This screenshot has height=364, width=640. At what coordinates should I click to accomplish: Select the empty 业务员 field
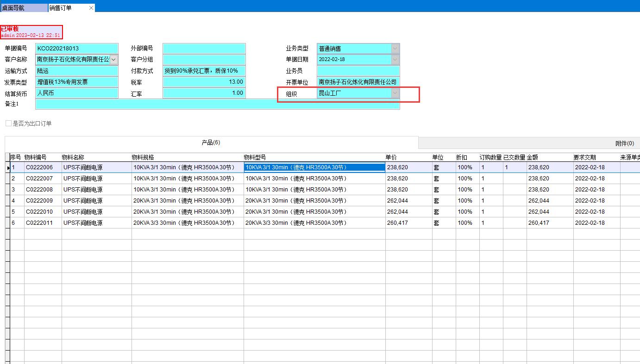[358, 71]
